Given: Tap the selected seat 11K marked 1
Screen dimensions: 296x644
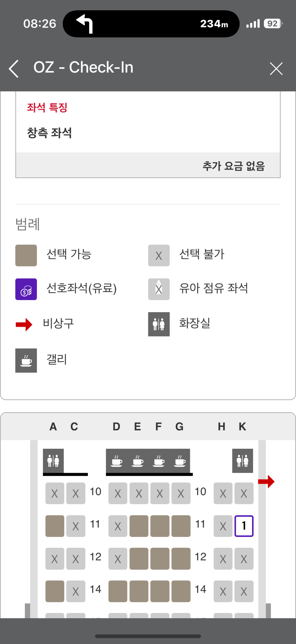Looking at the screenshot, I should point(244,526).
